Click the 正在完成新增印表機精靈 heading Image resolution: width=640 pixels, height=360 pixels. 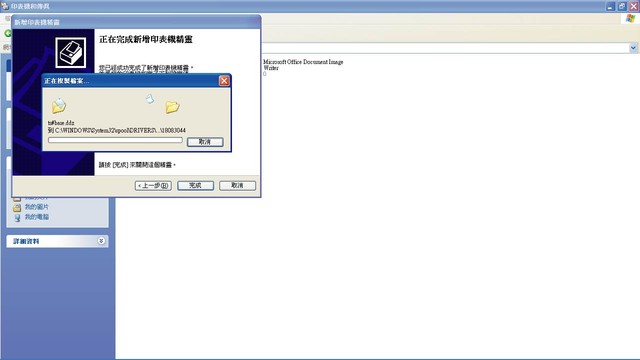(146, 40)
